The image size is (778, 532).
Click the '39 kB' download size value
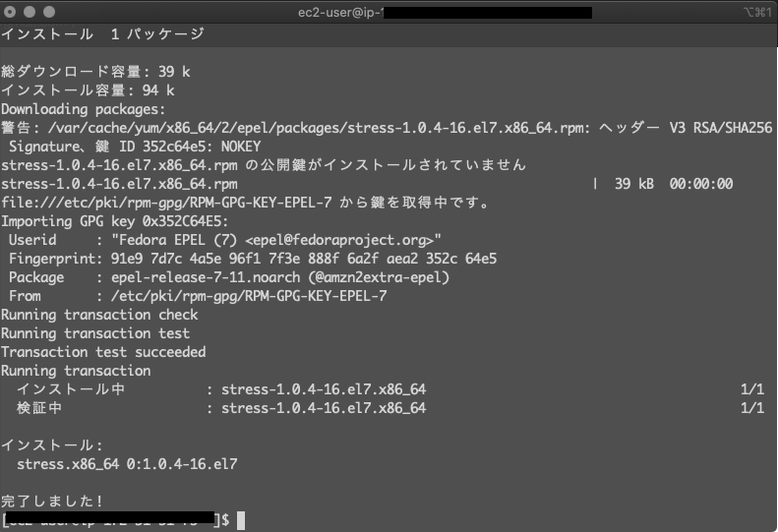point(634,184)
